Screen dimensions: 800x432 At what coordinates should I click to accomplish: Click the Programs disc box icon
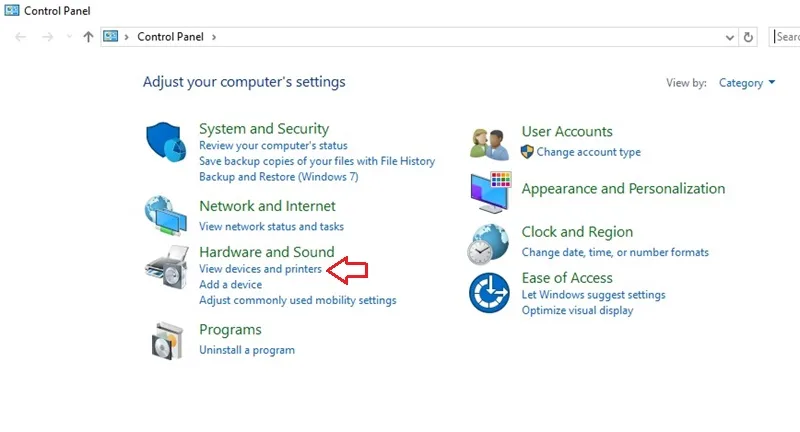pyautogui.click(x=167, y=341)
